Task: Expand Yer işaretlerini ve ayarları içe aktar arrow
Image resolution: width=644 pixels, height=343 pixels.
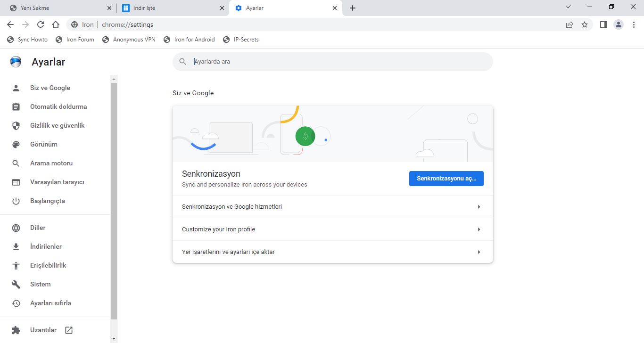Action: click(479, 252)
